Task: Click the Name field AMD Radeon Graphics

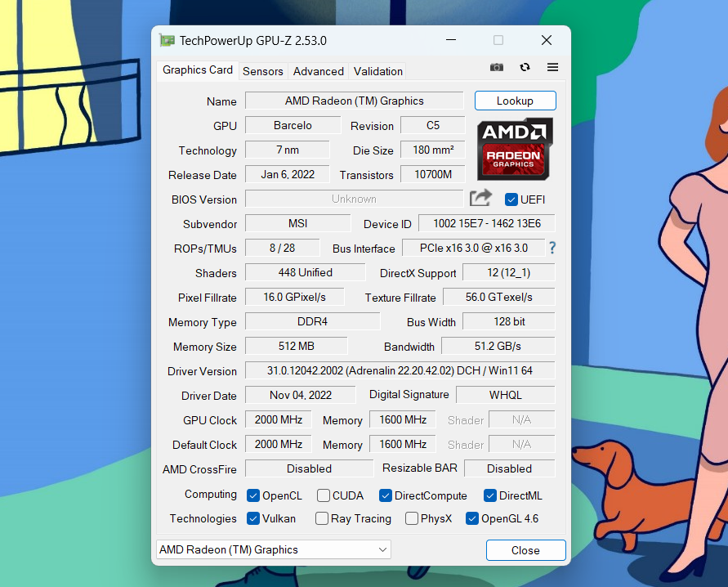Action: point(355,101)
